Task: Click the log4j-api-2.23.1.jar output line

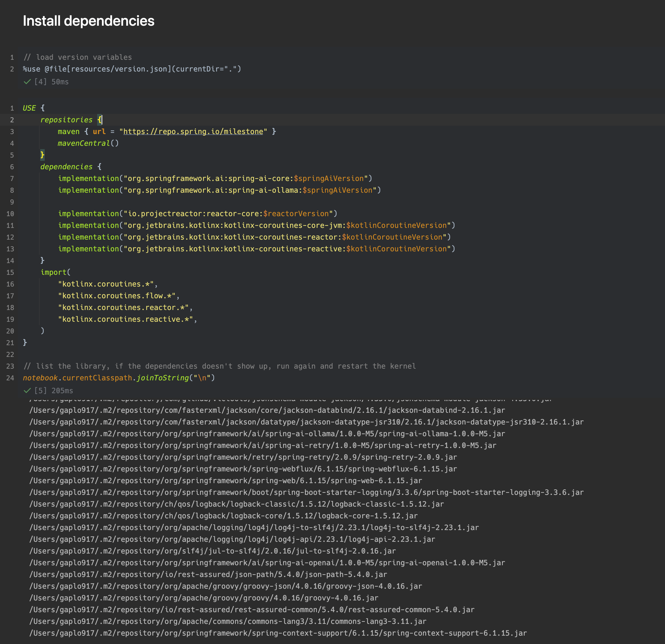Action: tap(232, 540)
